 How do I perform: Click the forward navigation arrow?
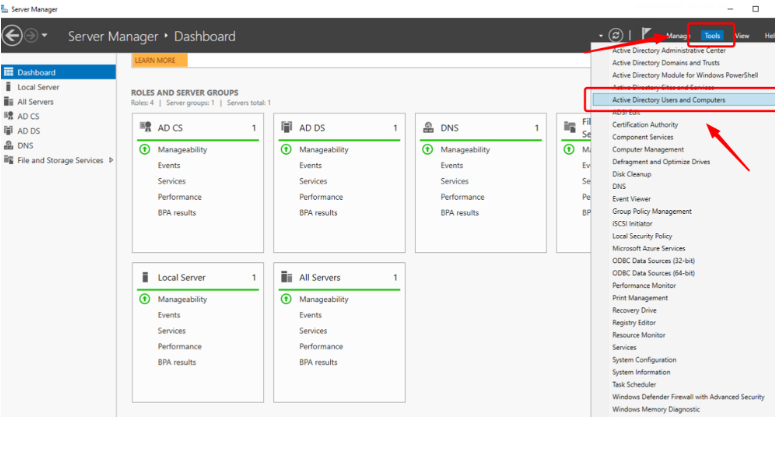click(x=33, y=36)
